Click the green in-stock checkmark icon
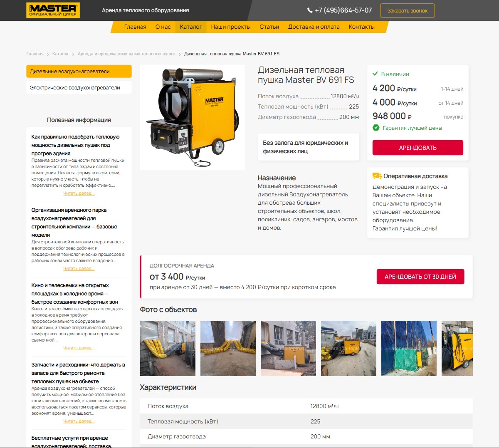 (x=375, y=74)
